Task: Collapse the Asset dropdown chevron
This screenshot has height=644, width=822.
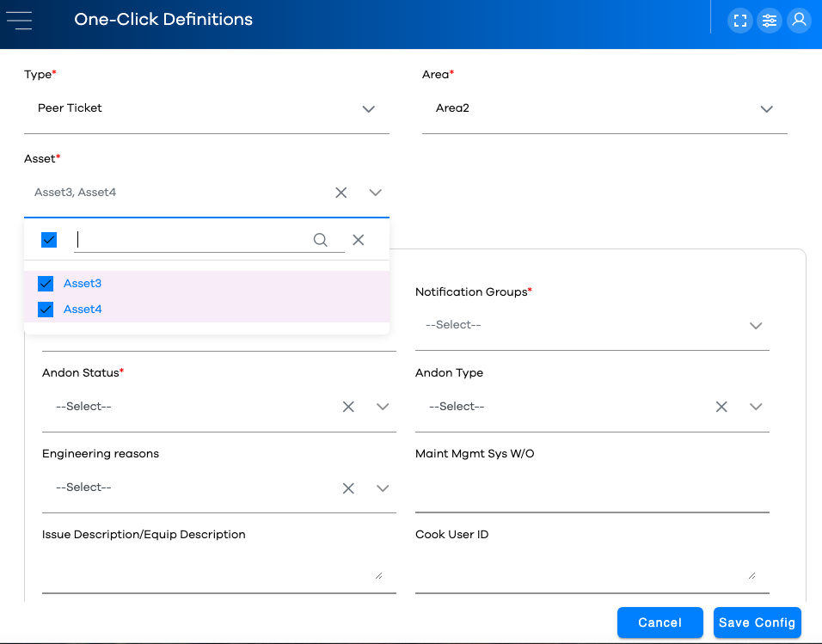Action: [x=376, y=193]
